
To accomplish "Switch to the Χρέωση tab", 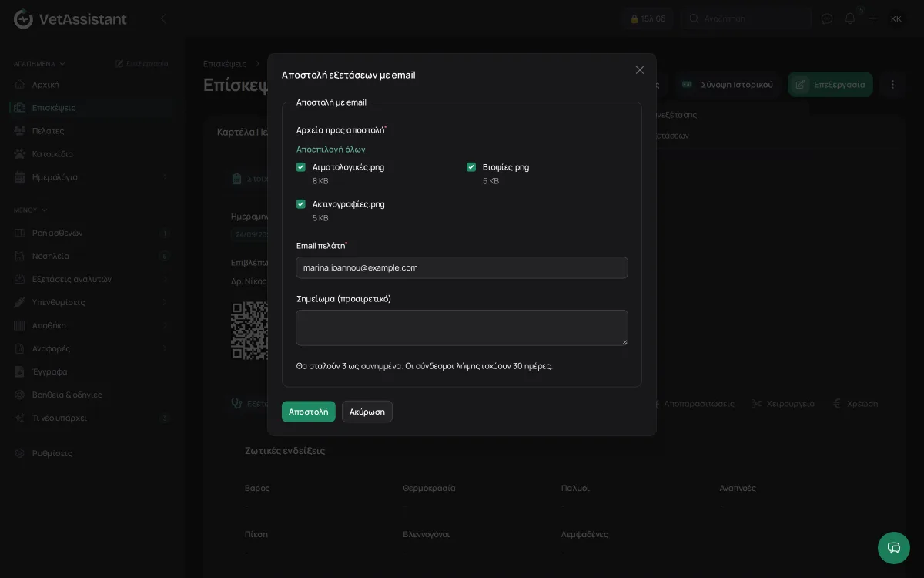I will 855,404.
